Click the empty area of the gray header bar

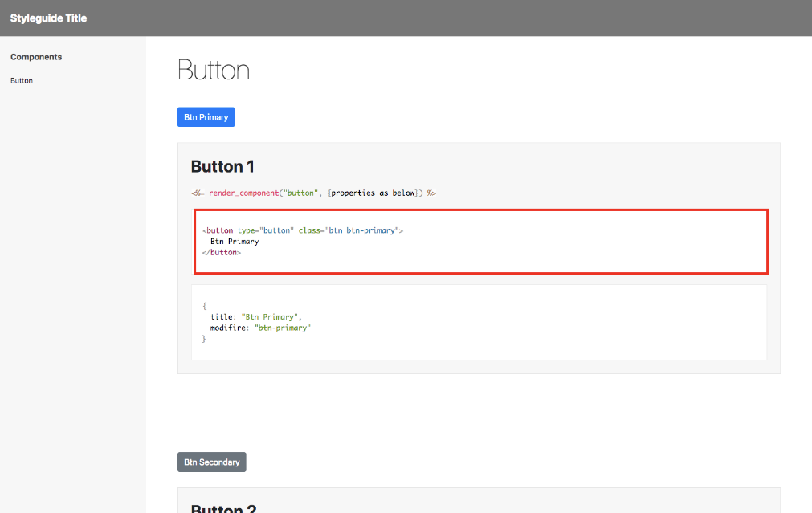482,18
